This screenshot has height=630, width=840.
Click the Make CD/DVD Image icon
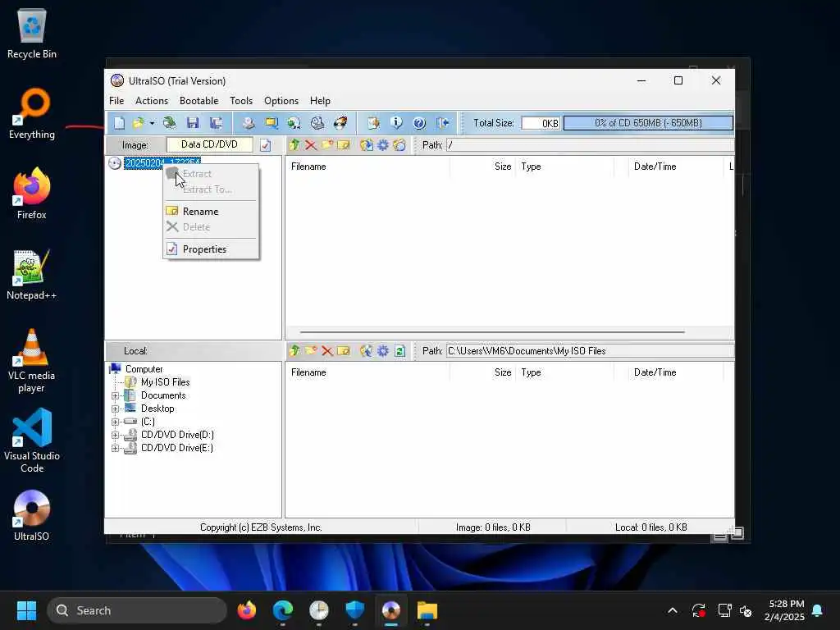pyautogui.click(x=248, y=123)
